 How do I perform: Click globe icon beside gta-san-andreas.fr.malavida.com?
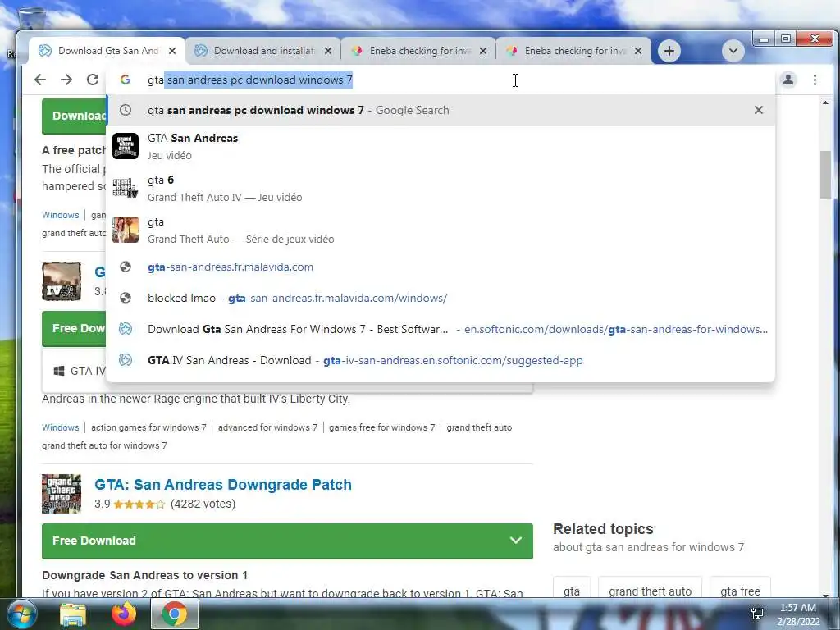tap(126, 267)
